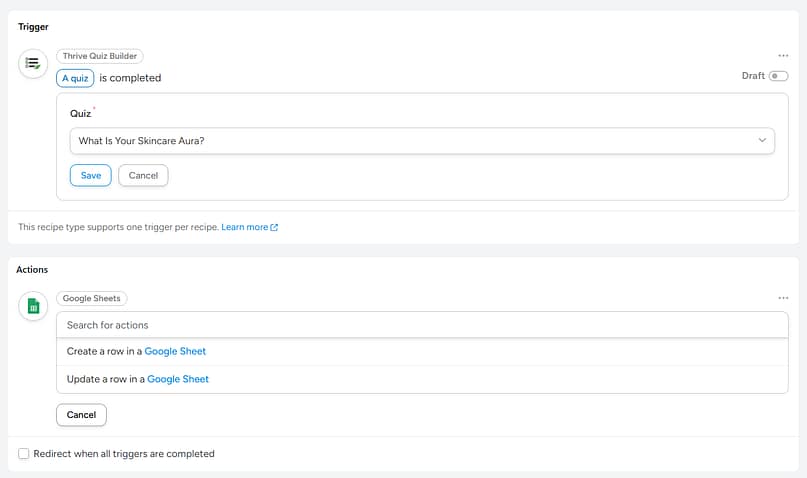Open the Quiz dropdown showing Skincare Aura
The width and height of the screenshot is (807, 478).
[422, 141]
